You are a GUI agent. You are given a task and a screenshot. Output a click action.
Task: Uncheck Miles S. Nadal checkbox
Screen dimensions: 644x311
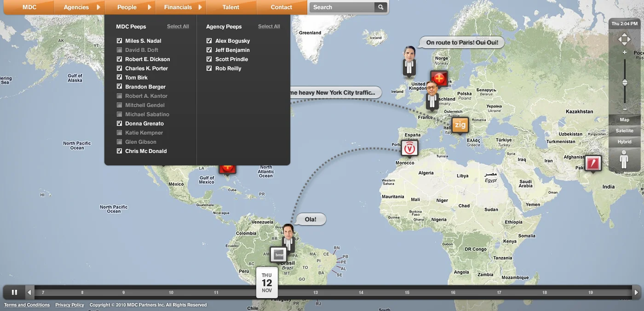(120, 41)
